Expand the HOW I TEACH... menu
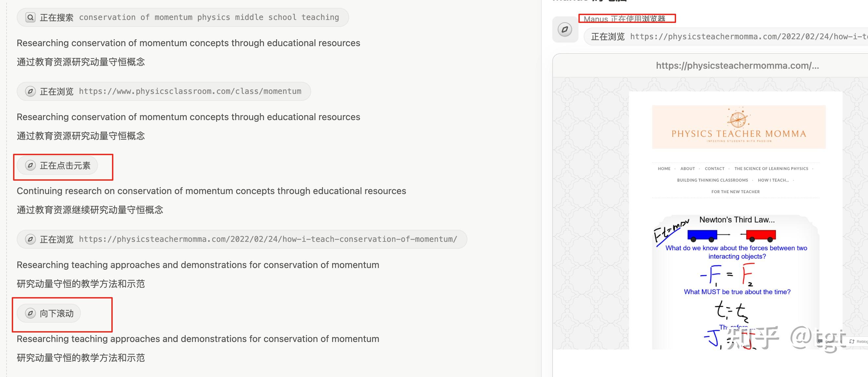This screenshot has width=868, height=377. (x=773, y=180)
